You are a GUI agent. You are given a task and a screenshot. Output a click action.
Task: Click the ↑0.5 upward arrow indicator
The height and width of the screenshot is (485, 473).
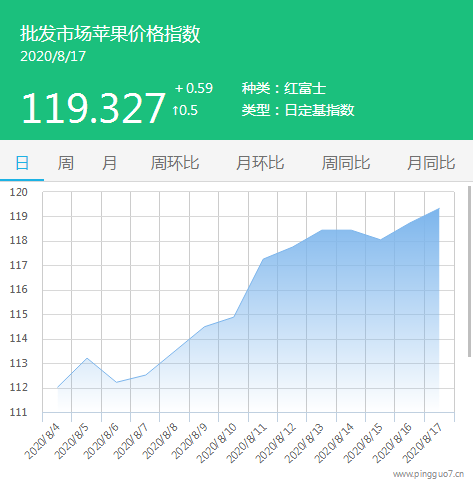click(x=185, y=110)
